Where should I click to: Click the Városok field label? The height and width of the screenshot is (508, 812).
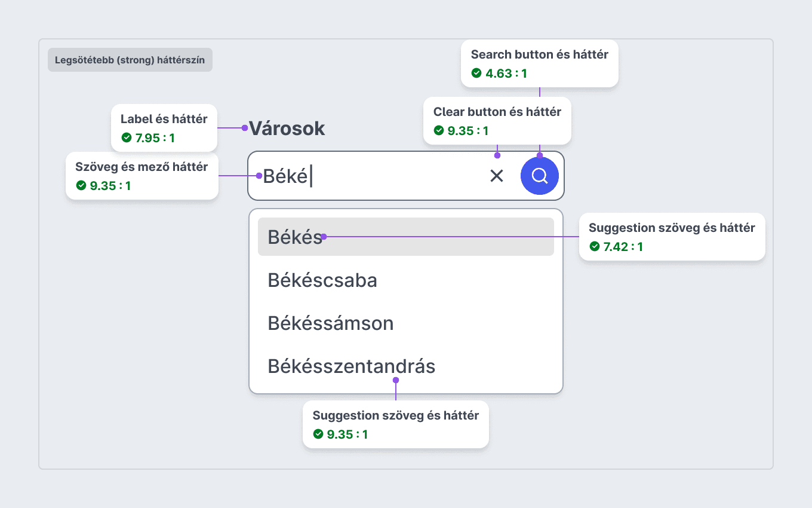tap(287, 128)
